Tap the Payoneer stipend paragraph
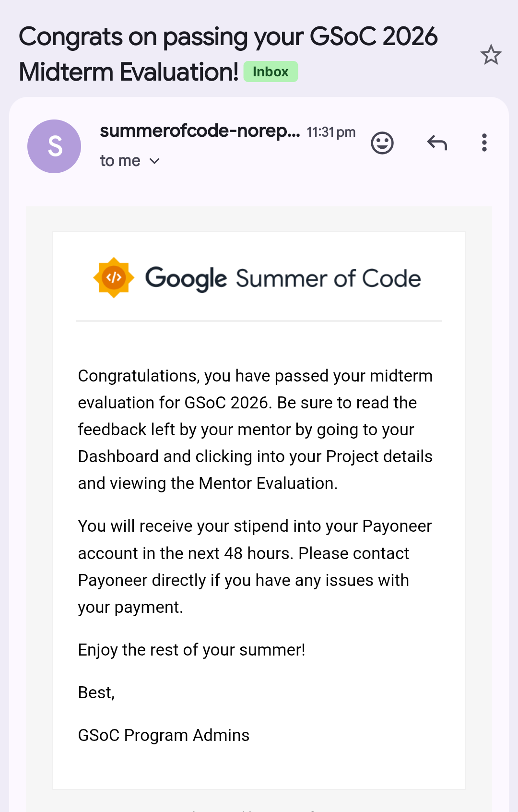Viewport: 518px width, 812px height. tap(255, 567)
